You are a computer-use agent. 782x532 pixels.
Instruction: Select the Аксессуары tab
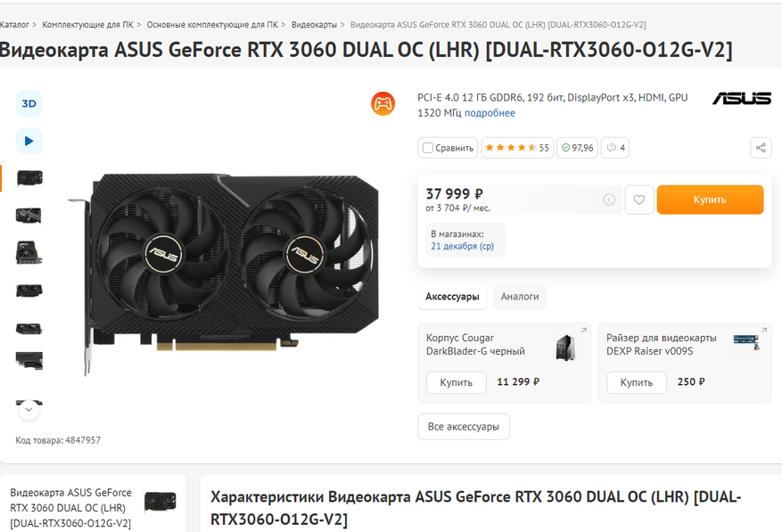pos(452,297)
